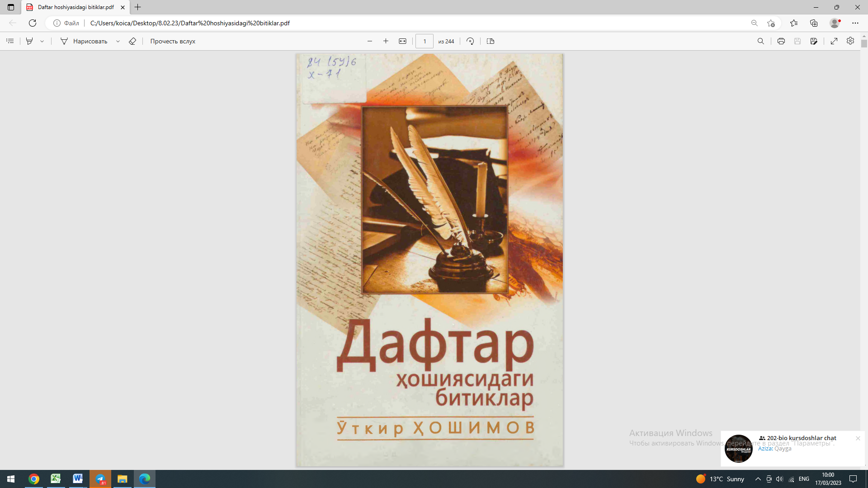Open the tab actions menu
868x488 pixels.
(x=11, y=7)
